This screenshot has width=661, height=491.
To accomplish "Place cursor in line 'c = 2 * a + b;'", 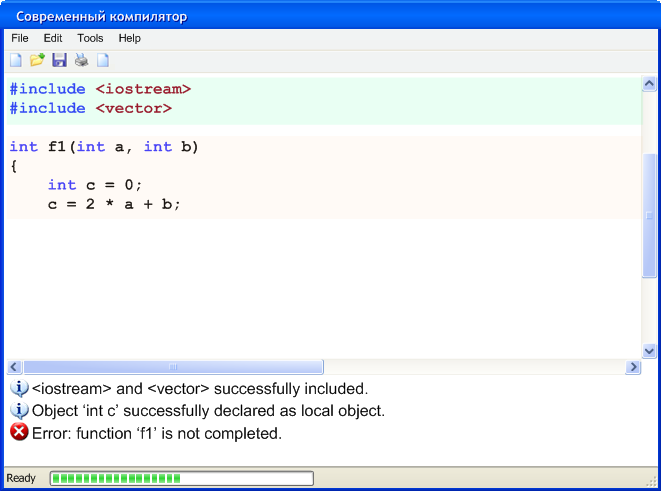I will coord(114,204).
